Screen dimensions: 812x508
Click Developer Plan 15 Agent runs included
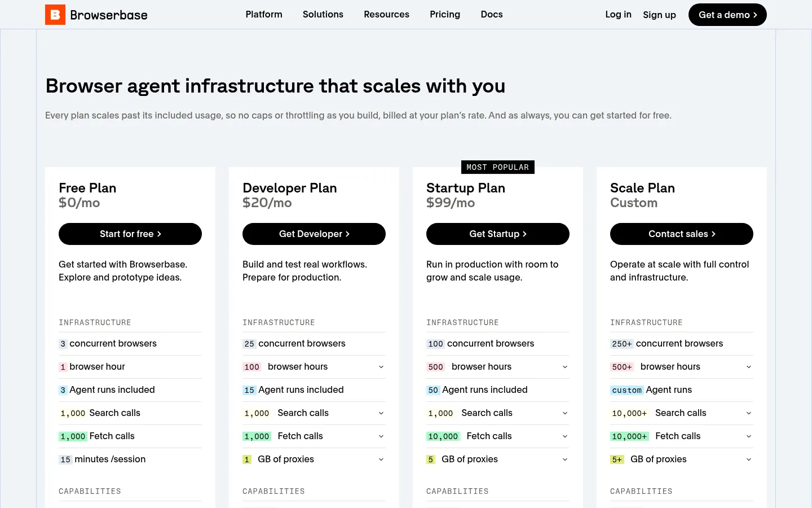pos(293,390)
